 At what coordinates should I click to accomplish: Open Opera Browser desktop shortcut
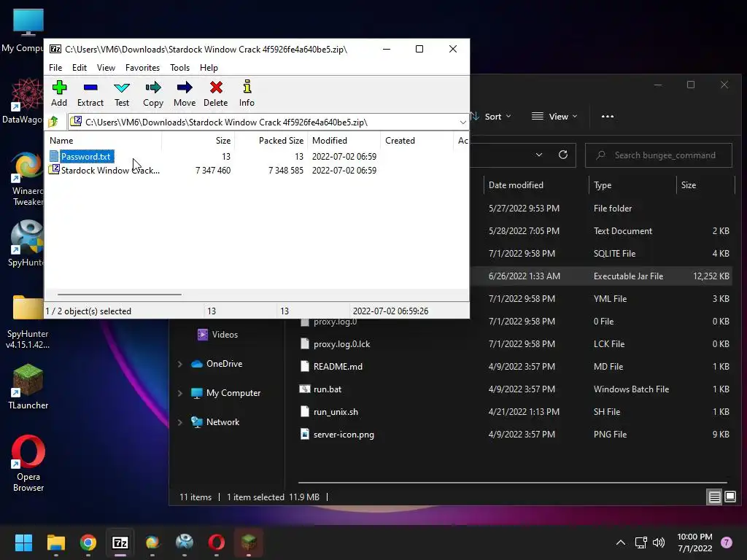[x=28, y=463]
